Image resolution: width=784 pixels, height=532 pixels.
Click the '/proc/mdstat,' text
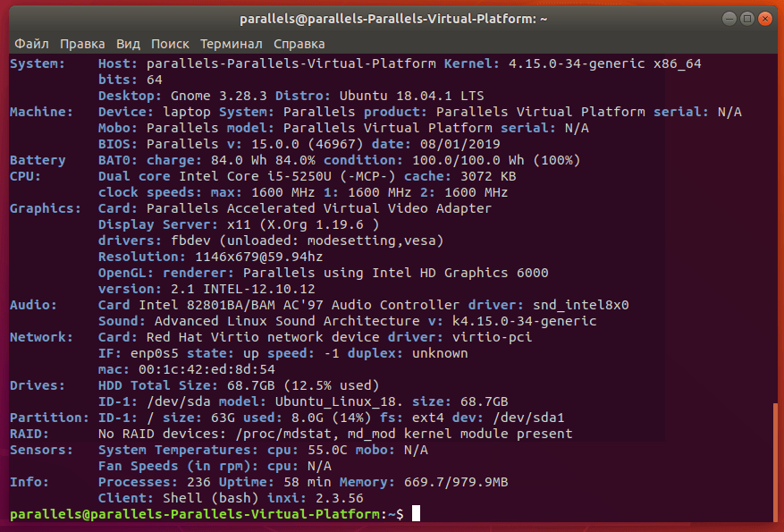click(287, 434)
